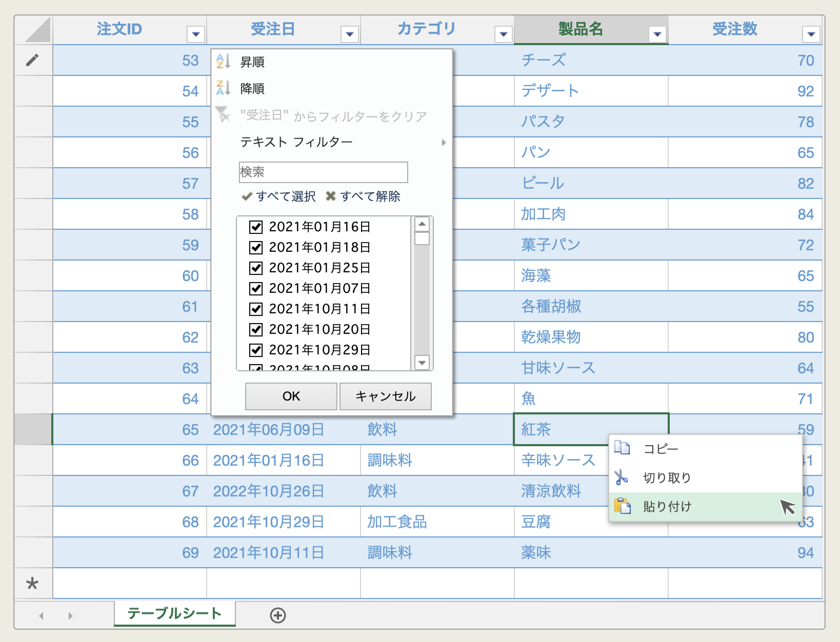
Task: Click the pencil edit icon on row 53
Action: [x=32, y=60]
